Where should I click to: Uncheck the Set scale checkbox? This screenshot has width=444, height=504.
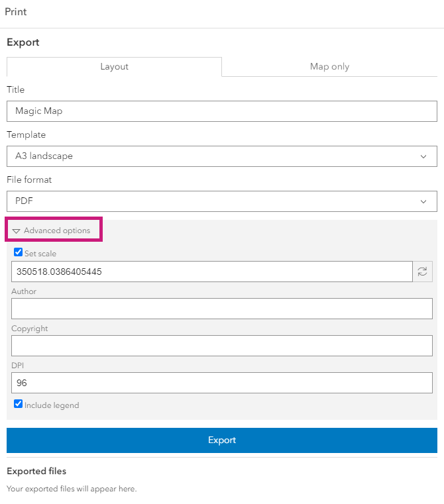tap(19, 252)
